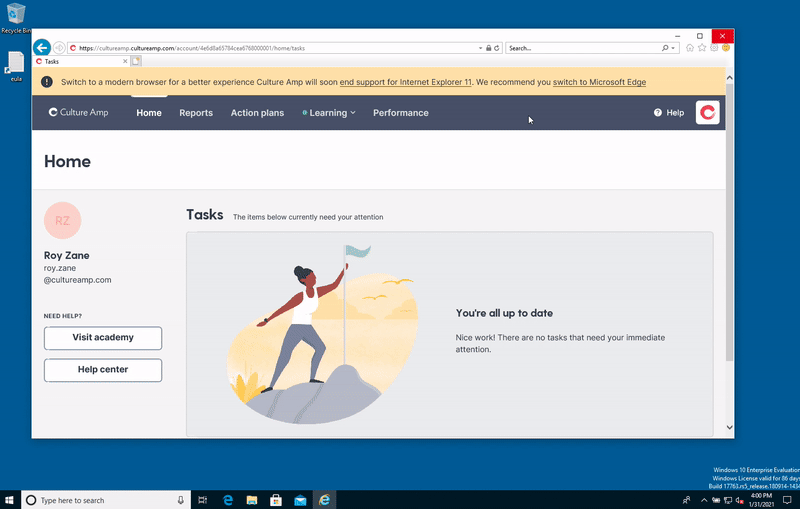Click the Internet Explorer taskbar icon
This screenshot has width=800, height=509.
pos(324,500)
